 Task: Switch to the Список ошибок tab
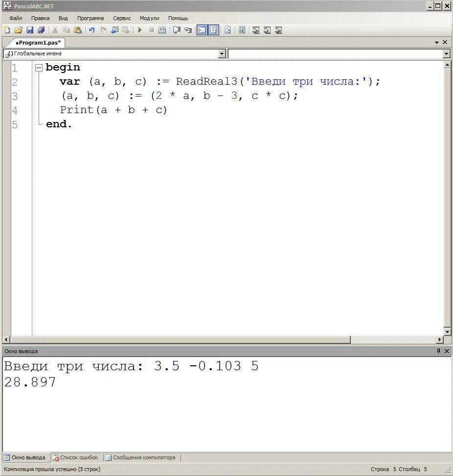point(75,457)
